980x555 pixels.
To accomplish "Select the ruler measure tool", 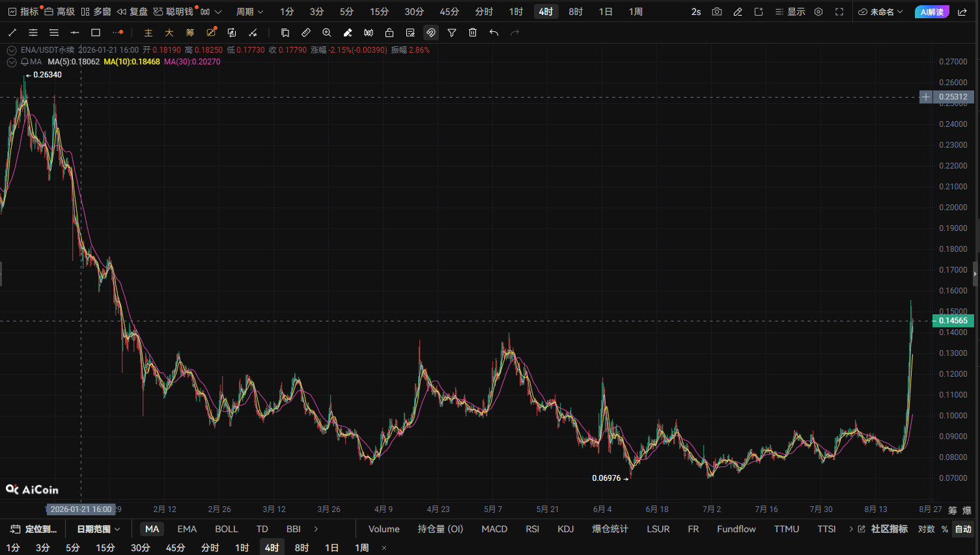I will coord(306,33).
